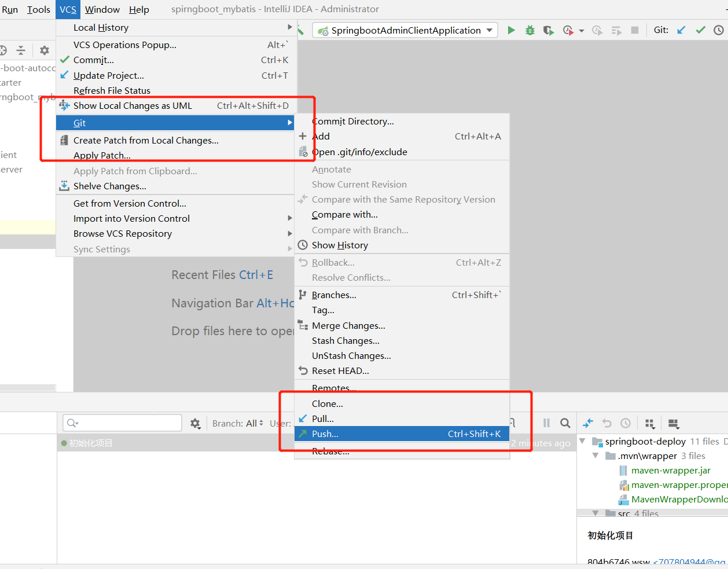
Task: Collapse the .mvn\wrapper folder node
Action: (x=595, y=456)
